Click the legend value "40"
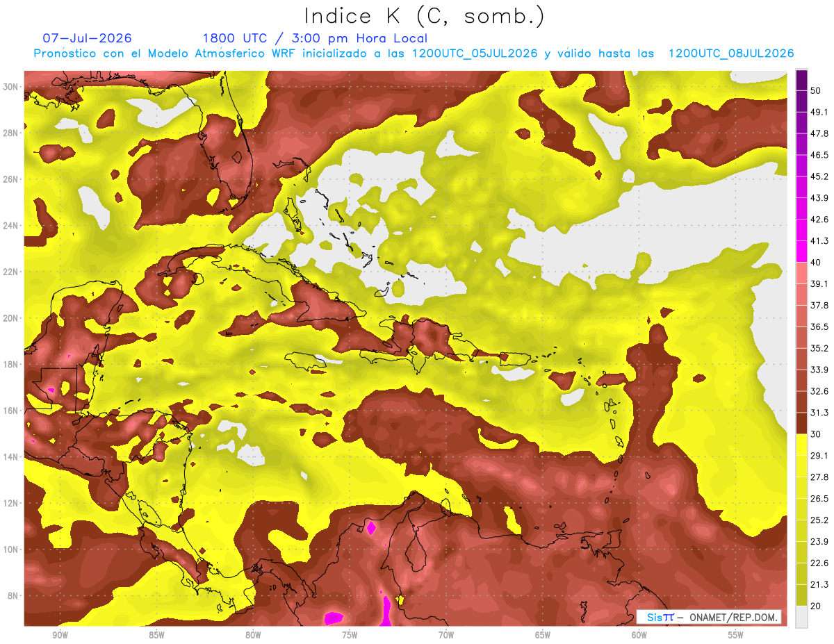This screenshot has width=834, height=644. 817,263
